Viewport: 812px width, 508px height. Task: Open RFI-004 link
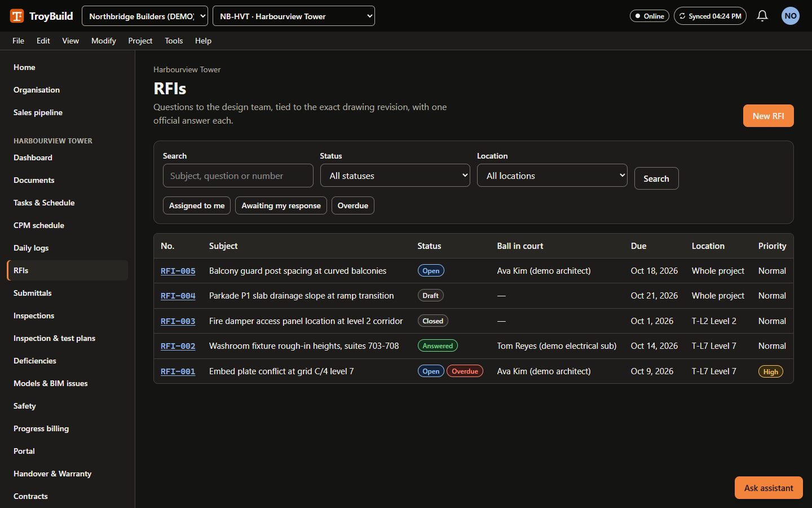pyautogui.click(x=178, y=296)
